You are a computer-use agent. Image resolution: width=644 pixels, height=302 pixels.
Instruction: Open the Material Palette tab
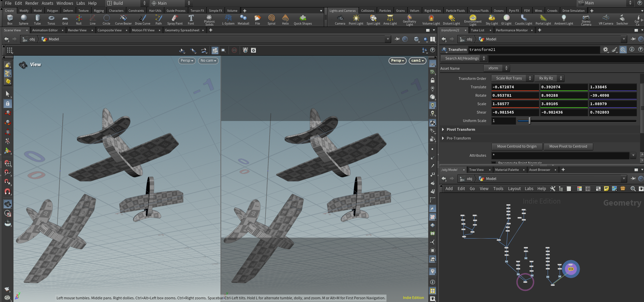[x=507, y=170]
